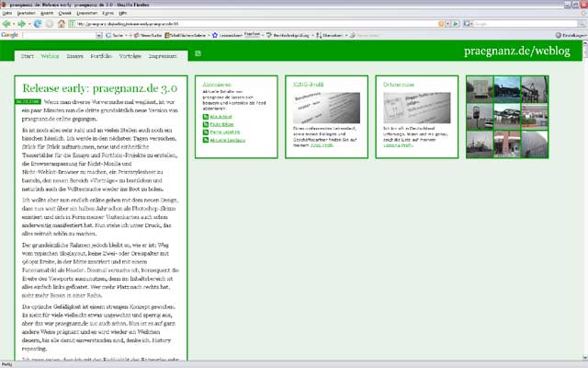
Task: Click the Übersetzen toolbar button
Action: pyautogui.click(x=329, y=35)
